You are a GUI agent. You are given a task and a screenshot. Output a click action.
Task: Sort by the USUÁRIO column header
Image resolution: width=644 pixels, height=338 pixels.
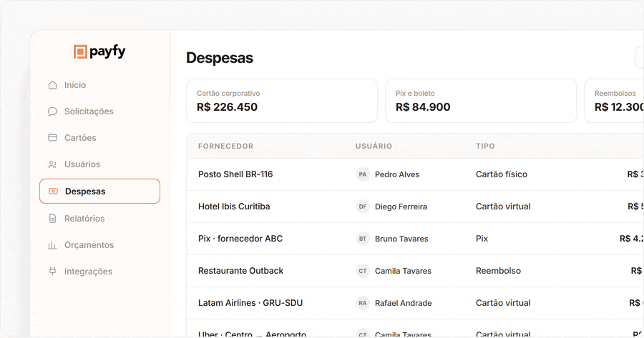374,146
